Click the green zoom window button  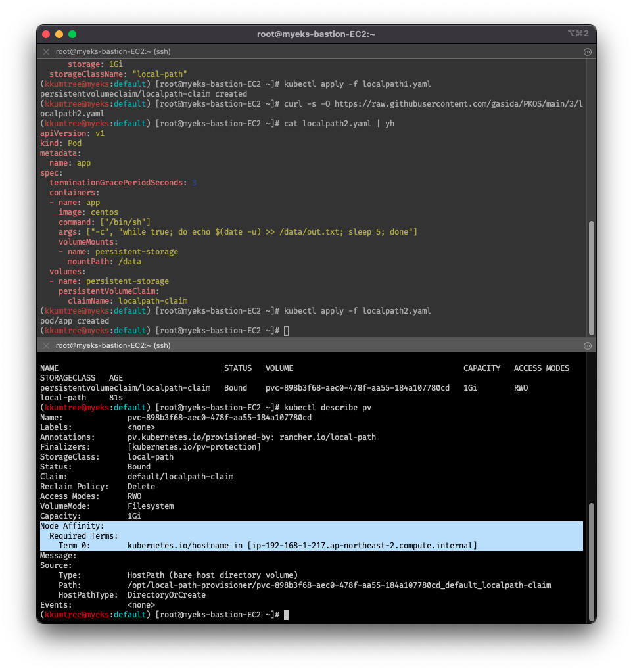(72, 34)
